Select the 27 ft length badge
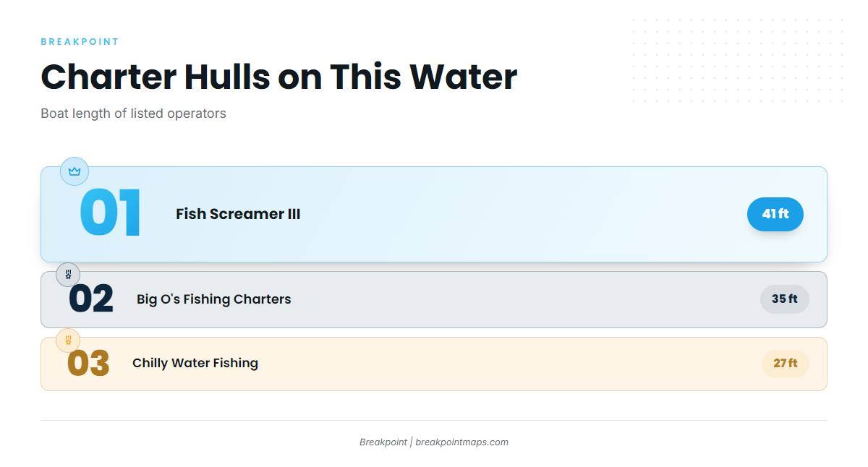 click(x=786, y=364)
